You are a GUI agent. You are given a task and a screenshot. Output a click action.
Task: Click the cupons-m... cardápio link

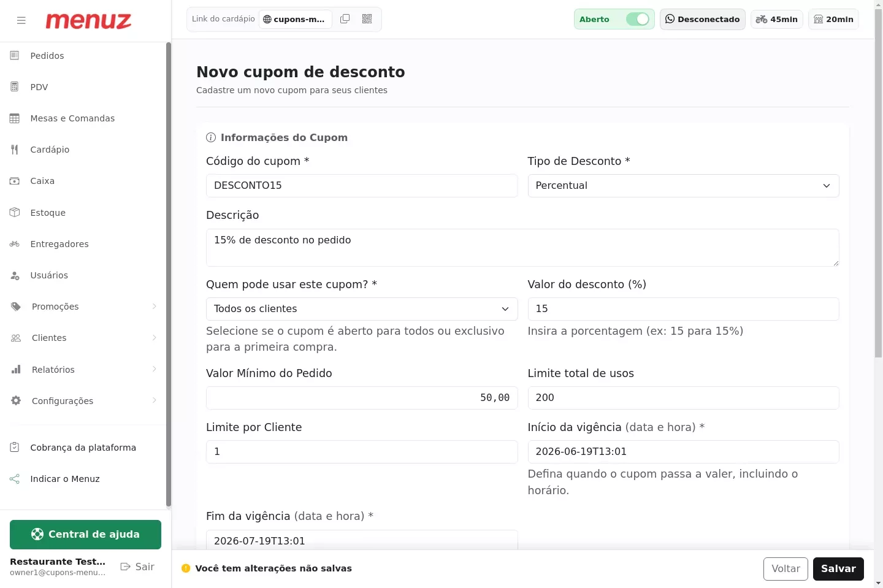296,19
